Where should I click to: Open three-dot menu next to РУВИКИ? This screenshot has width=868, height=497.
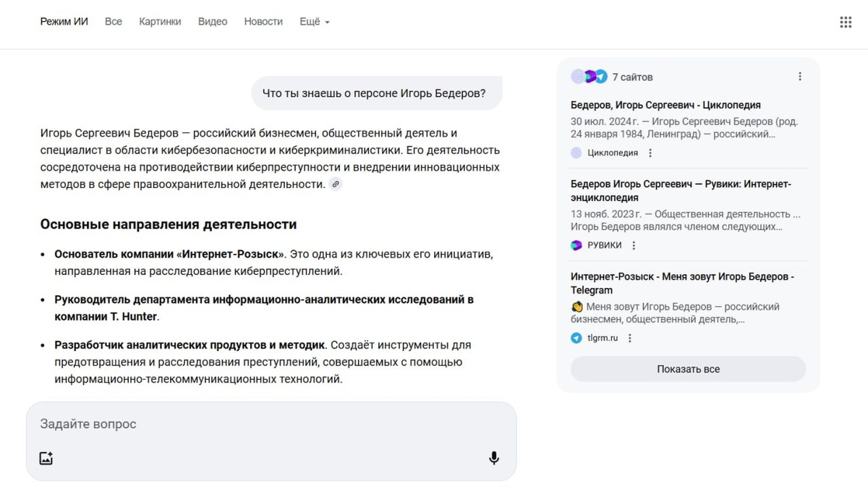634,245
